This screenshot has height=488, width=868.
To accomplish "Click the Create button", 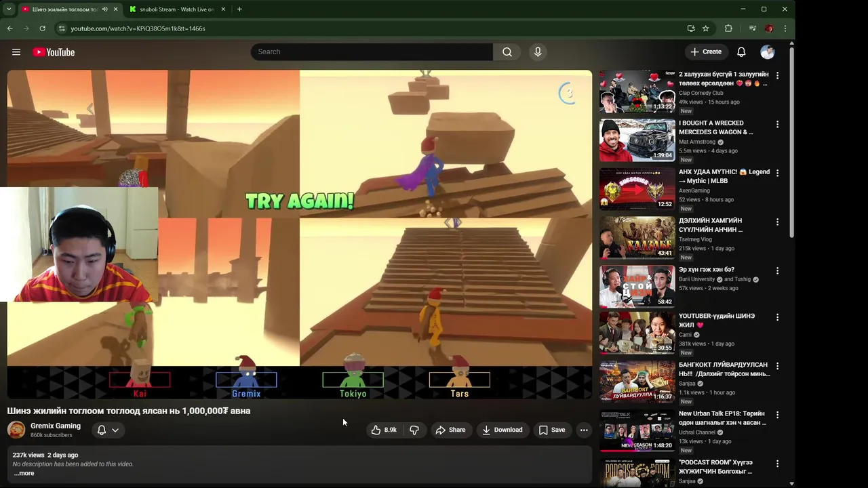I will 705,52.
